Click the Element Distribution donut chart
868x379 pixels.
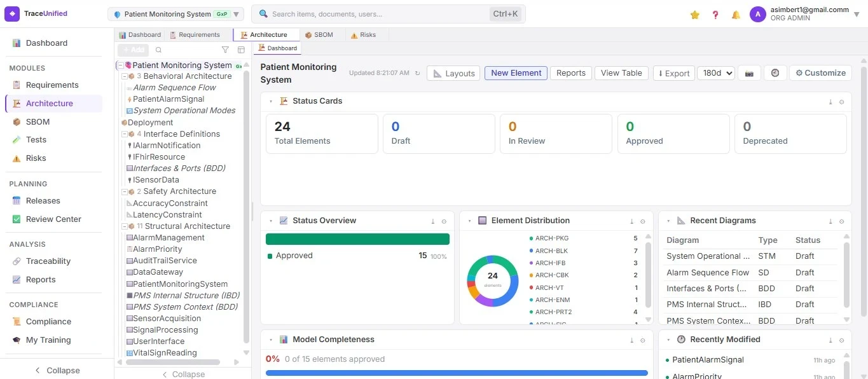click(493, 281)
